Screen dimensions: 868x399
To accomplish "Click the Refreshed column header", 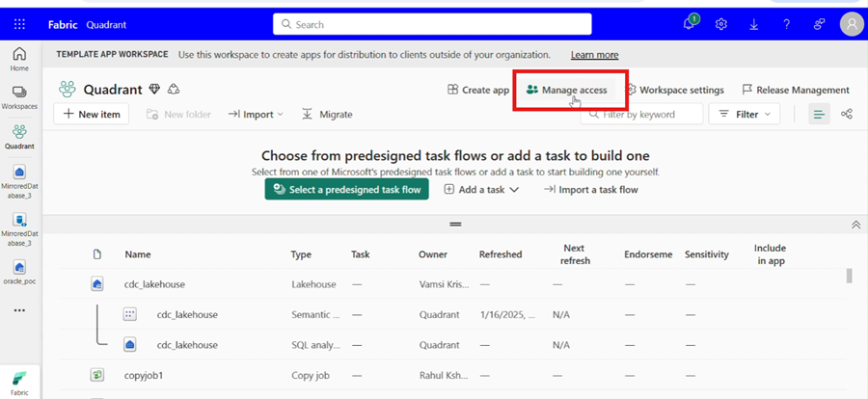I will click(501, 254).
